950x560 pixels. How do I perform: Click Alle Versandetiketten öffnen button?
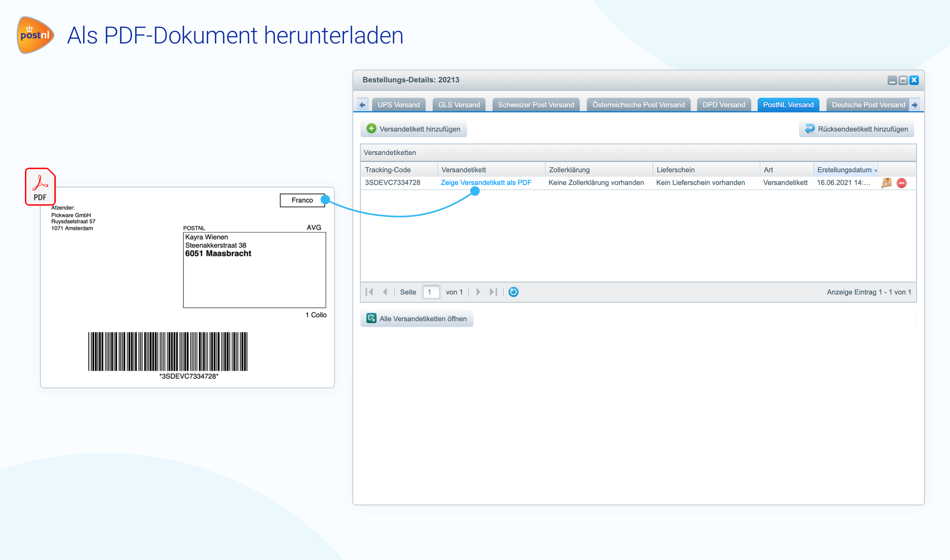pyautogui.click(x=417, y=318)
